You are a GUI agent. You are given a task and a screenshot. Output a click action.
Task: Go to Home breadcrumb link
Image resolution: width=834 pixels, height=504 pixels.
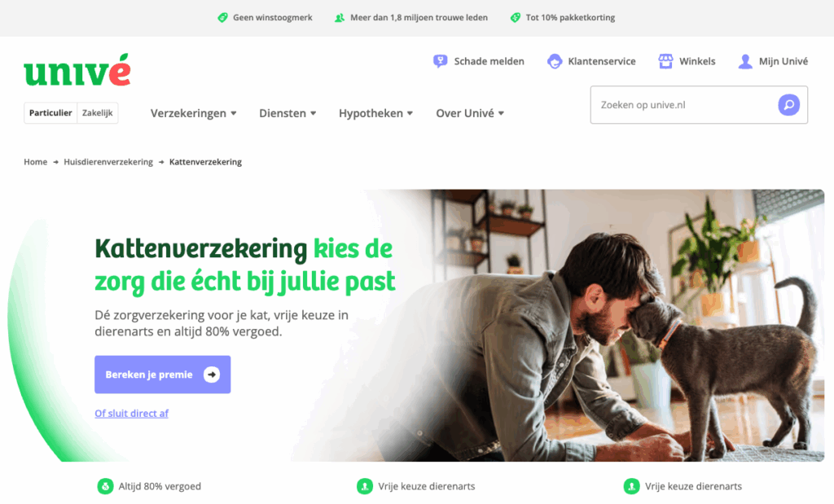(x=36, y=161)
